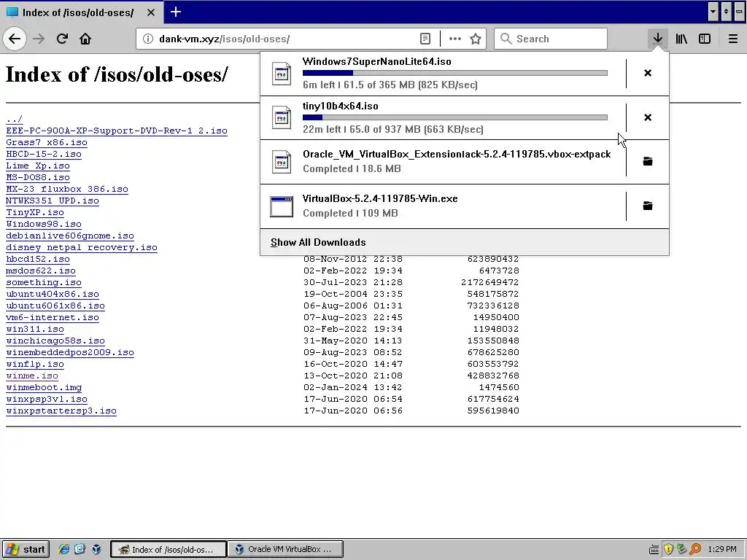Download debianlive606gnome.iso
This screenshot has width=747, height=560.
[69, 236]
